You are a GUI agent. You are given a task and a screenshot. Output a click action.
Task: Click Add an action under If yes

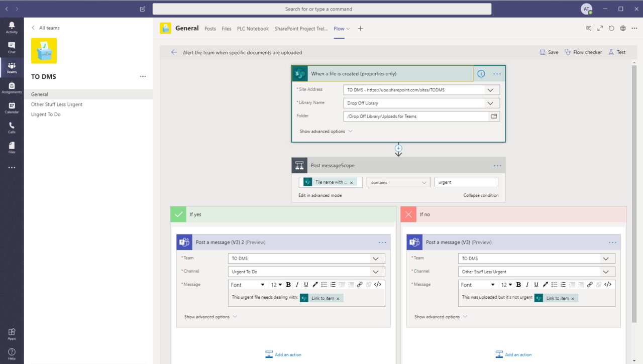tap(283, 354)
